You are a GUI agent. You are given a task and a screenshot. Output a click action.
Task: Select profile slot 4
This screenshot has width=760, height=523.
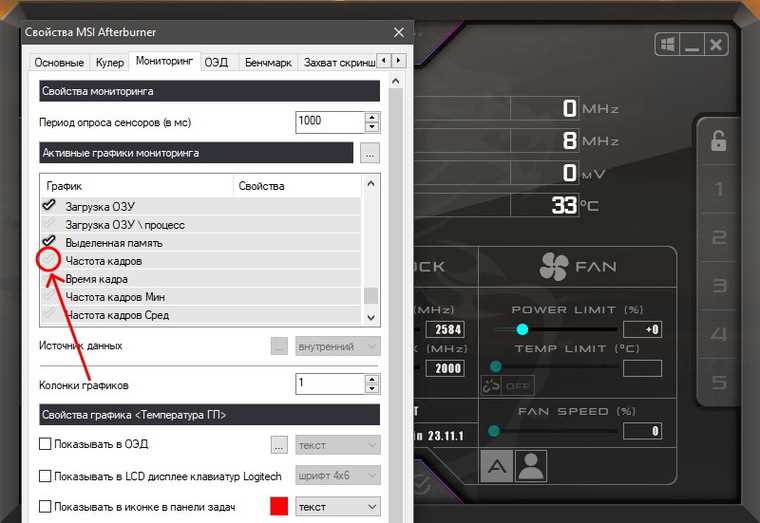tap(719, 334)
